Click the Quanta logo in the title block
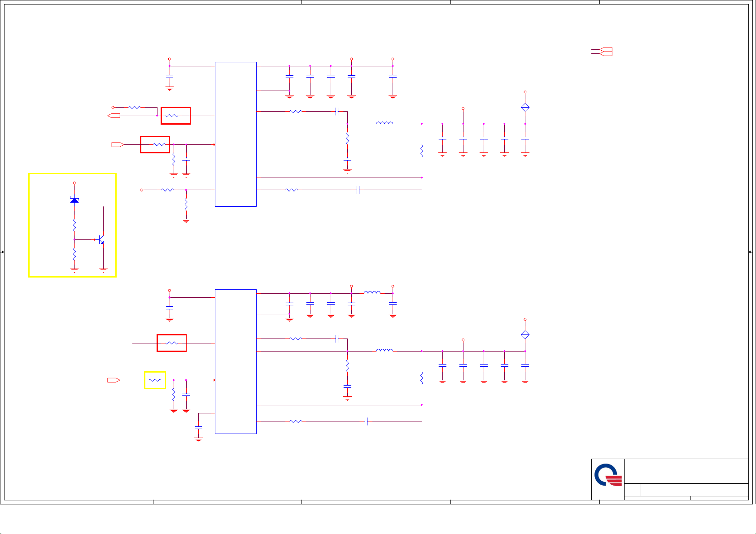 point(608,475)
